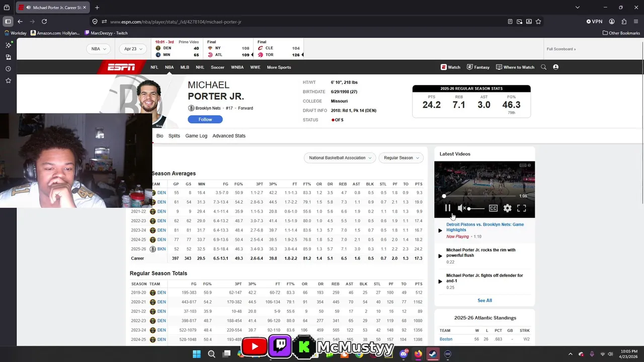Screen dimensions: 644x362
Task: Open ESPN Watch
Action: point(450,67)
